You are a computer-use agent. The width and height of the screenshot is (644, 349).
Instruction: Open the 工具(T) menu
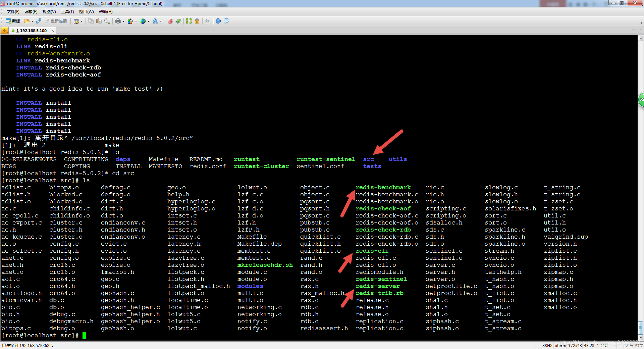click(67, 12)
